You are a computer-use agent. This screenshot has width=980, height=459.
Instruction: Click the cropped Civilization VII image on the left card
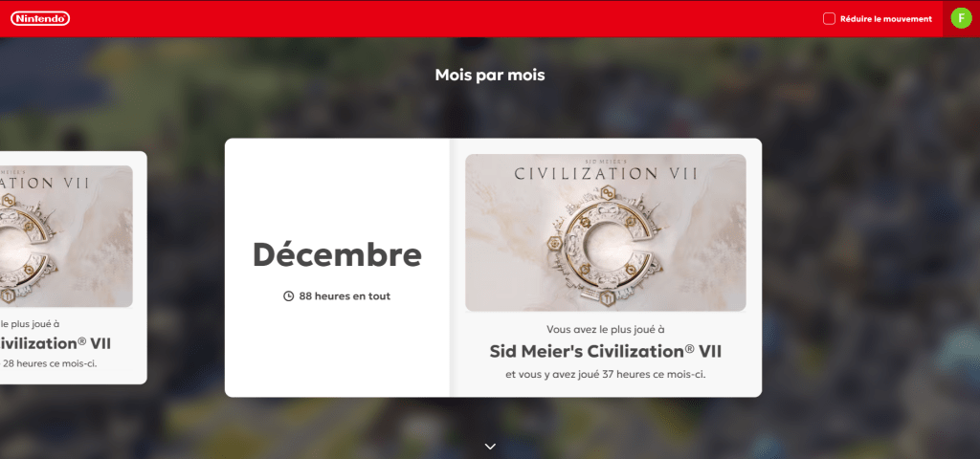point(66,236)
